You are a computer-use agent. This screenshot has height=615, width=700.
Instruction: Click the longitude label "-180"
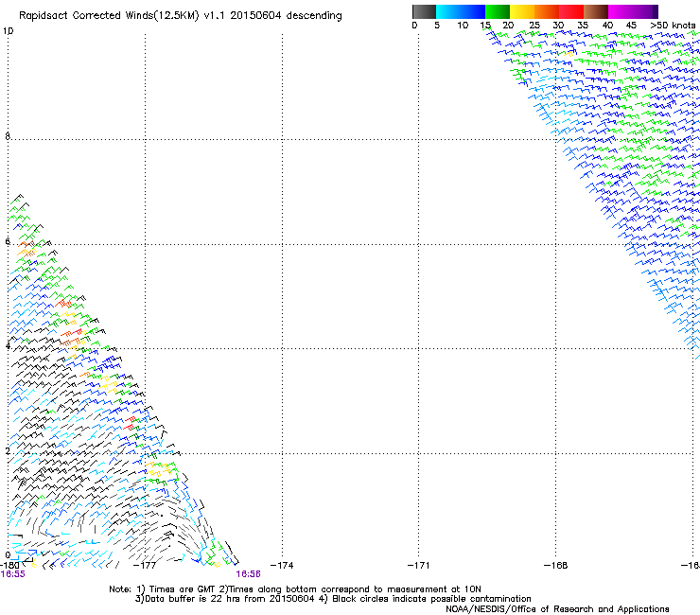(9, 565)
